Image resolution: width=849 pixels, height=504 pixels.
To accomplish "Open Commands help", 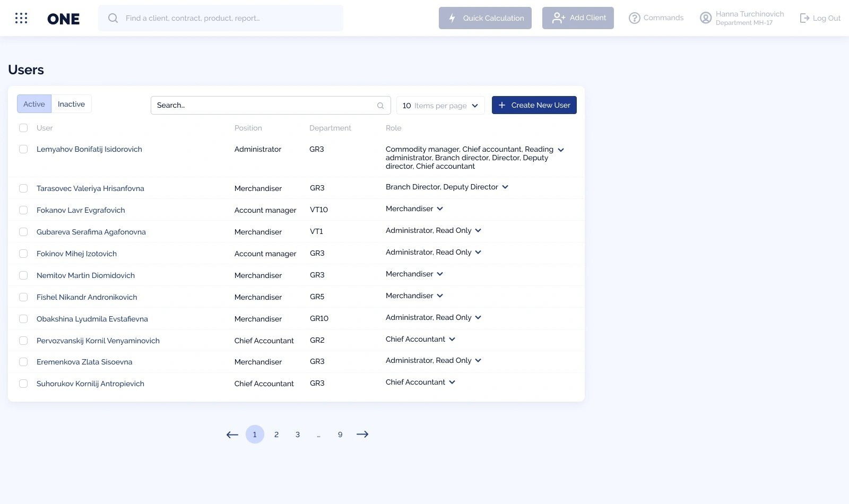I will pos(656,18).
